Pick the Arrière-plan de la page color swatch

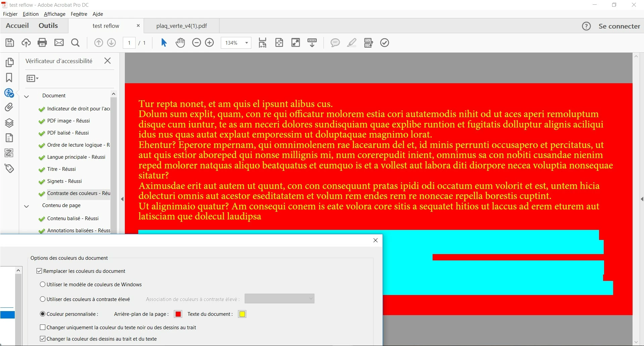[178, 314]
